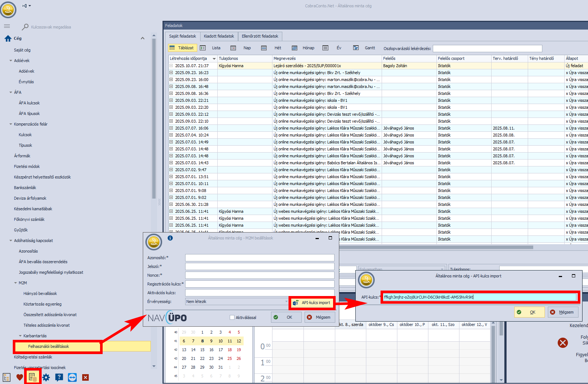Screen dimensions: 588x384
Task: Click the red heart favorites icon
Action: [x=20, y=377]
